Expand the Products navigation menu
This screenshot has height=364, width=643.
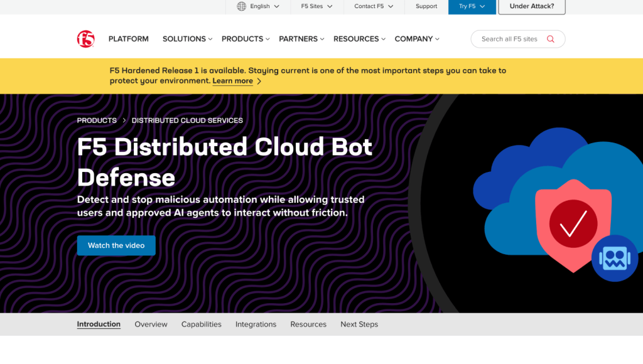[x=246, y=39]
